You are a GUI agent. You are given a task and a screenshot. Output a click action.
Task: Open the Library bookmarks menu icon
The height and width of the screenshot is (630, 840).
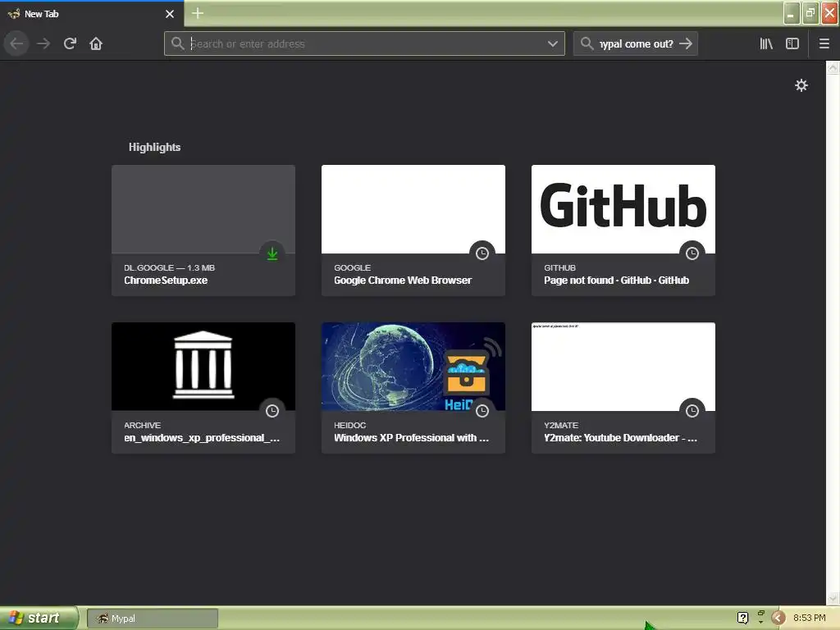click(x=766, y=44)
